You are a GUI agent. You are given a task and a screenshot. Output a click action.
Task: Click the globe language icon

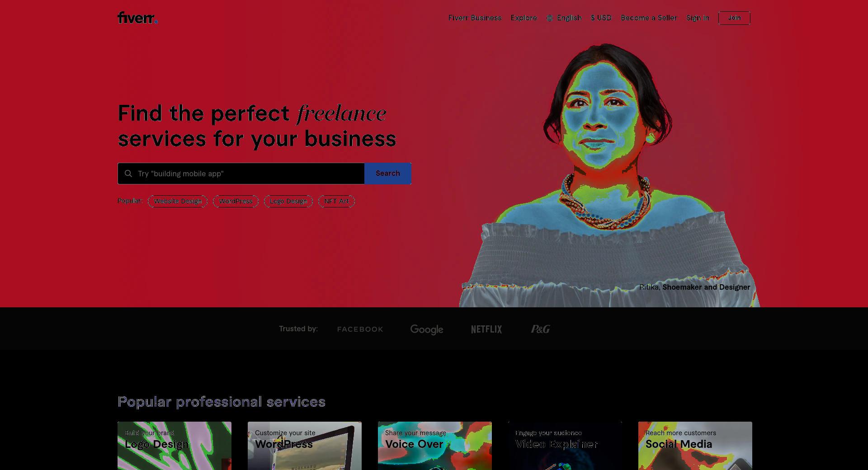[550, 18]
